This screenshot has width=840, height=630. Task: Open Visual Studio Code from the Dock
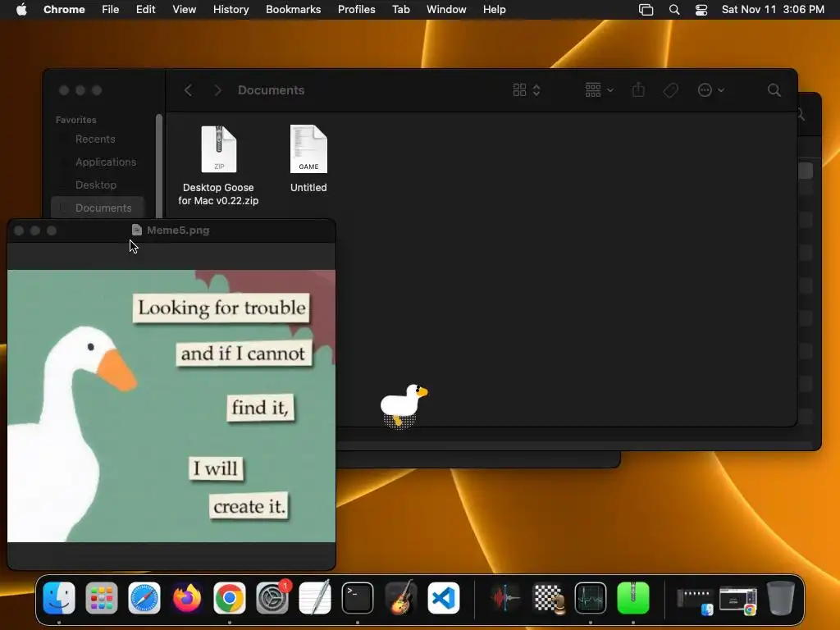click(x=444, y=598)
